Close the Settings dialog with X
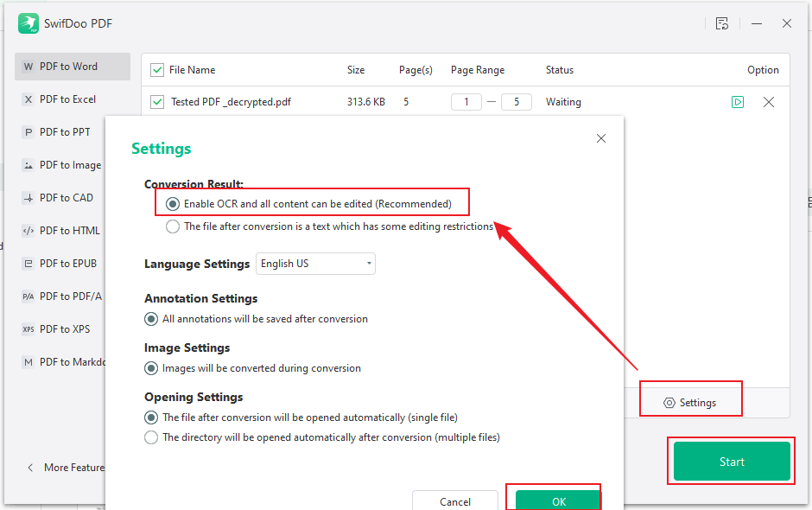 (601, 138)
